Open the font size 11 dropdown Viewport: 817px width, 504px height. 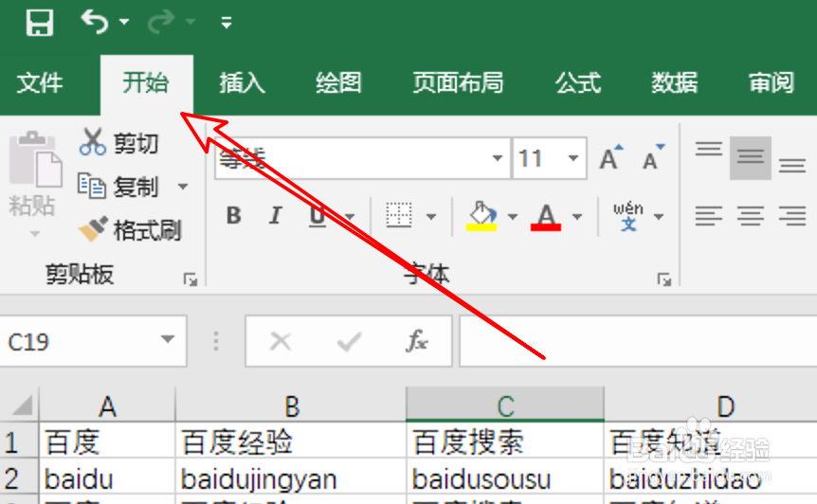click(573, 158)
